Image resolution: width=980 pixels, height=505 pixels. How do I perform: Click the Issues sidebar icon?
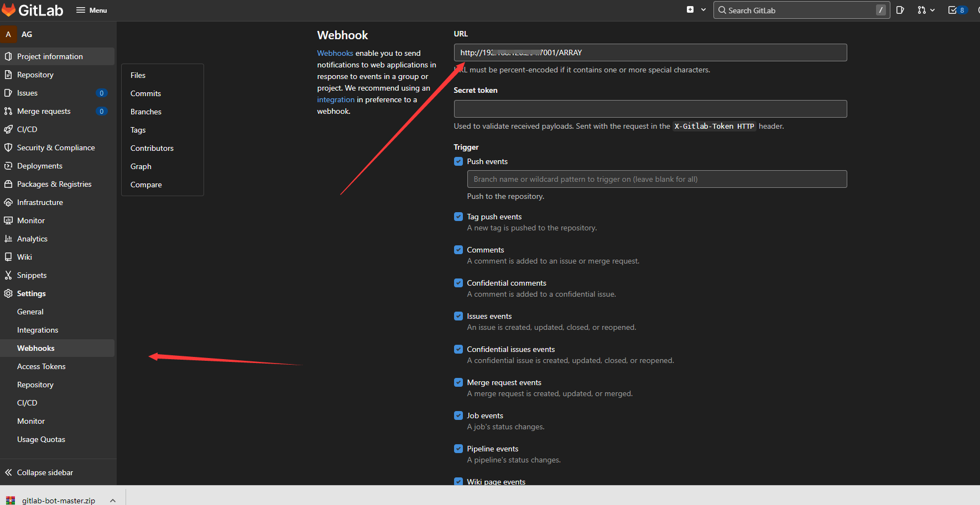[x=8, y=93]
